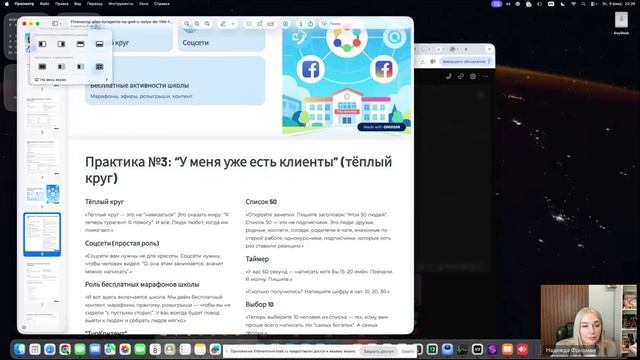Click heading 'Практика №3' in the document
The width and height of the screenshot is (640, 360).
click(x=238, y=170)
